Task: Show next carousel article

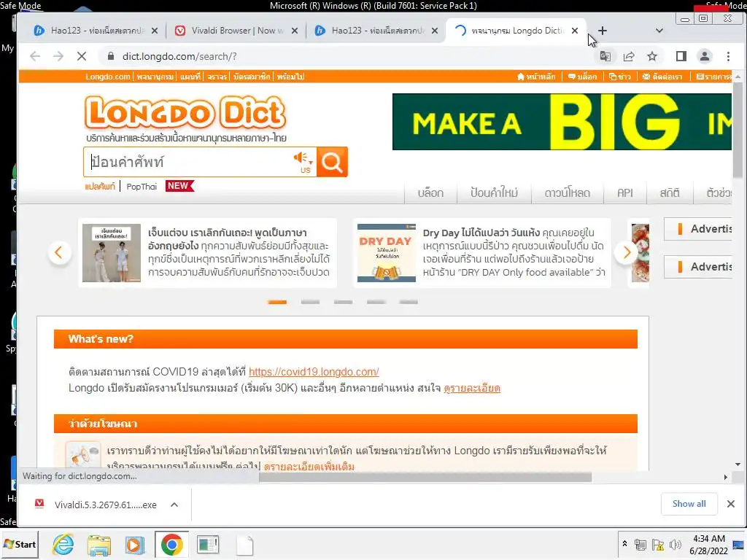Action: click(x=627, y=252)
